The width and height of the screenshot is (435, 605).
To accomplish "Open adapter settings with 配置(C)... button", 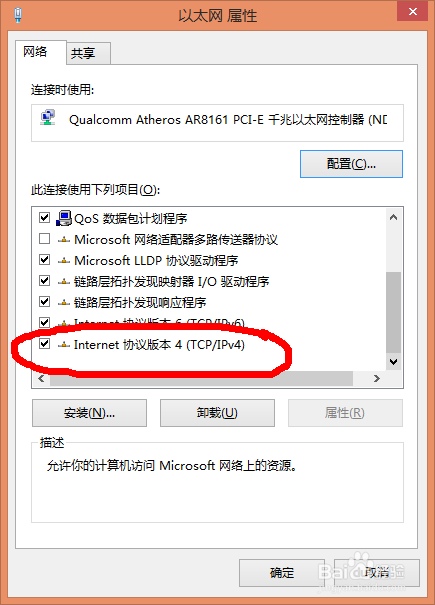I will coord(351,164).
